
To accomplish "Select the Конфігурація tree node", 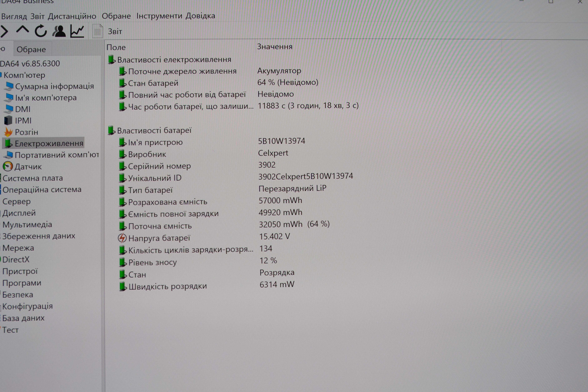I will pyautogui.click(x=28, y=306).
